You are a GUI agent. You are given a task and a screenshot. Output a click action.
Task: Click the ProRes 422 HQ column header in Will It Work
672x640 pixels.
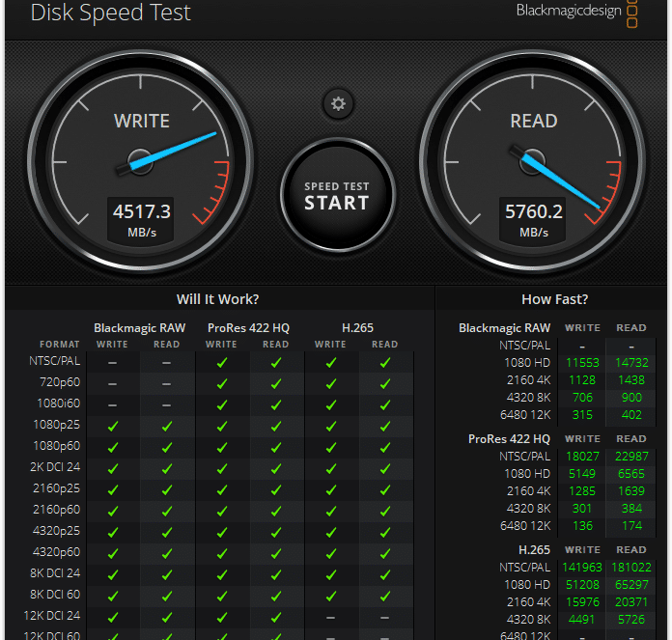click(248, 328)
